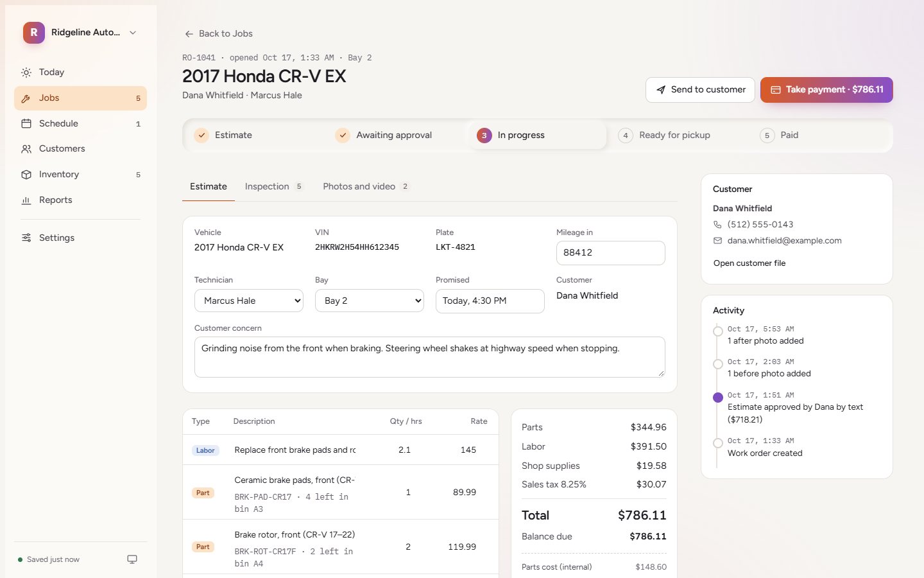Image resolution: width=924 pixels, height=578 pixels.
Task: Click the dana.whitfield@example.com email link
Action: coord(784,241)
